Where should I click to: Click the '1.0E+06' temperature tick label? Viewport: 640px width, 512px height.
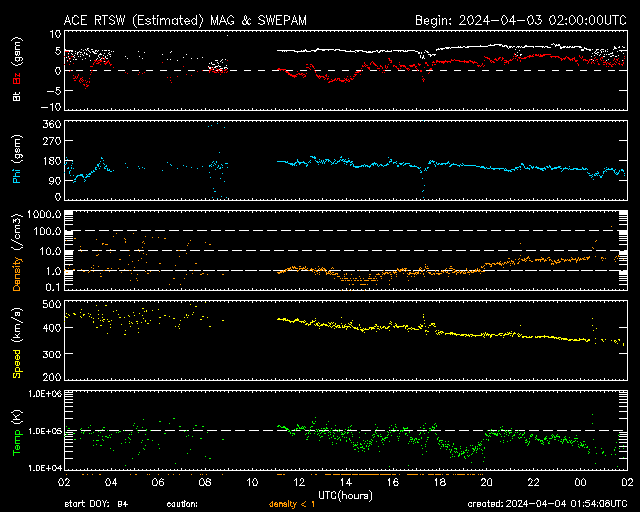click(x=45, y=394)
